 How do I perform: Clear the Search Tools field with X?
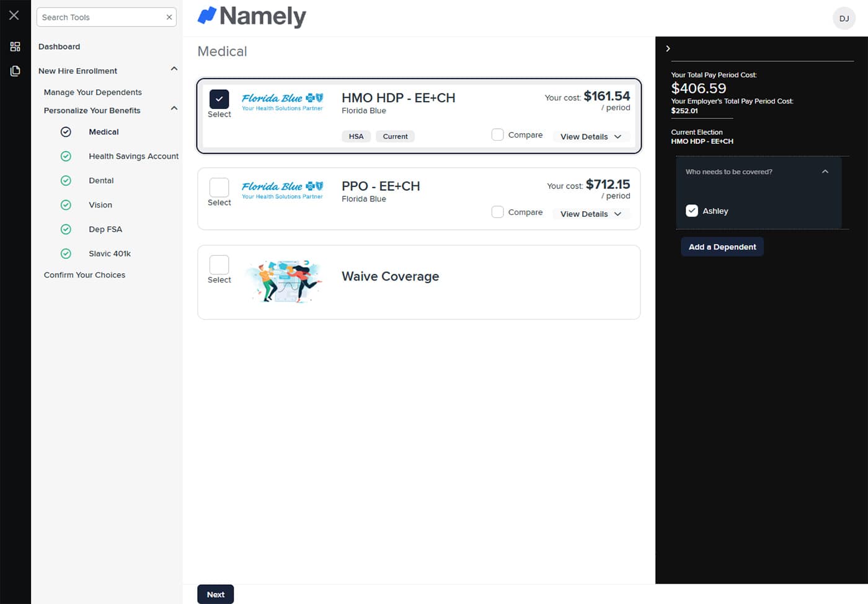[x=169, y=17]
